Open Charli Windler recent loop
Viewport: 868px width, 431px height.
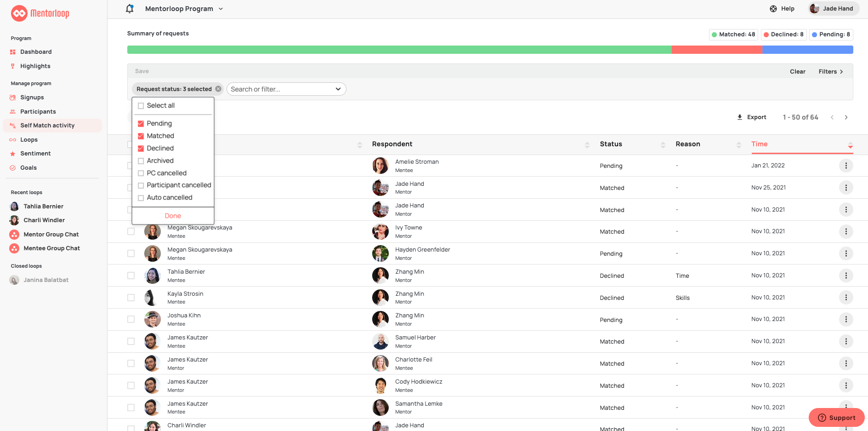pyautogui.click(x=37, y=220)
